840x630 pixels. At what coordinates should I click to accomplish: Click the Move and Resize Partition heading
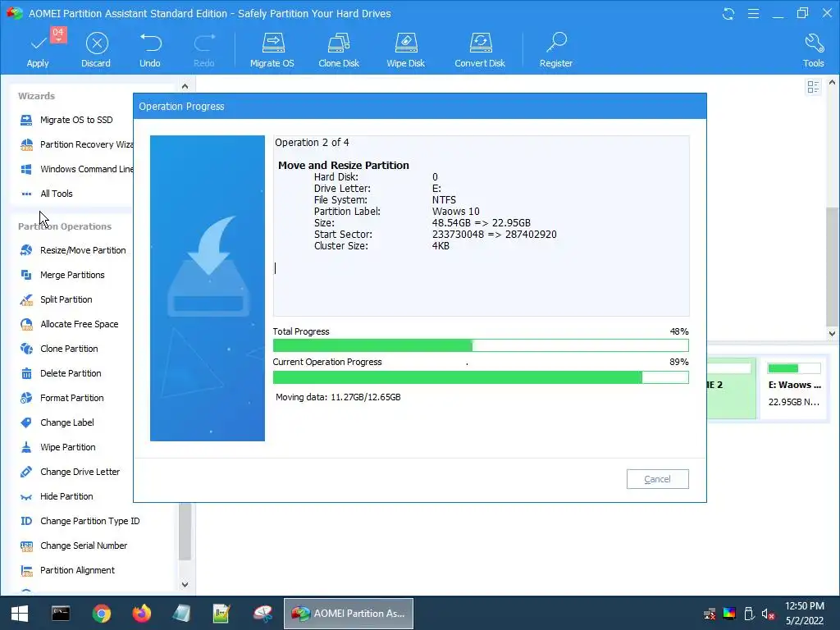click(x=344, y=166)
